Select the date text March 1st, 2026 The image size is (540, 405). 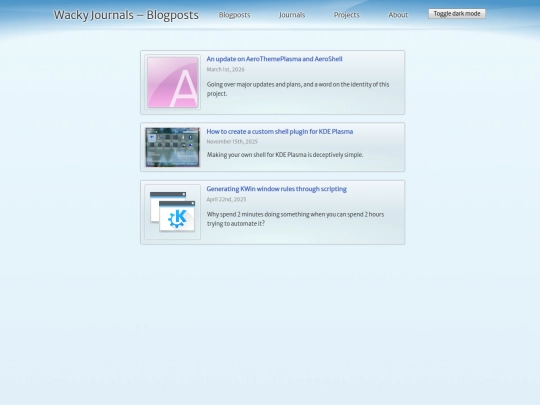pyautogui.click(x=226, y=69)
